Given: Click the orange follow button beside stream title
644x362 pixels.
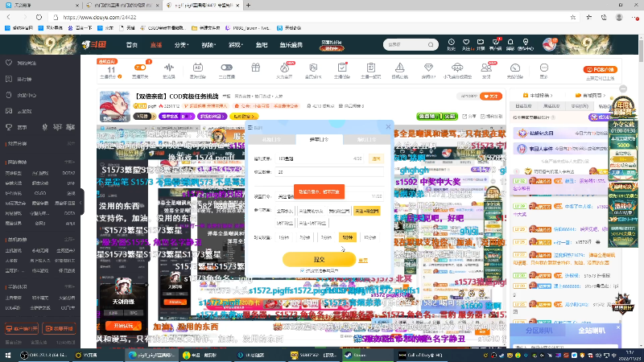Looking at the screenshot, I should 491,96.
